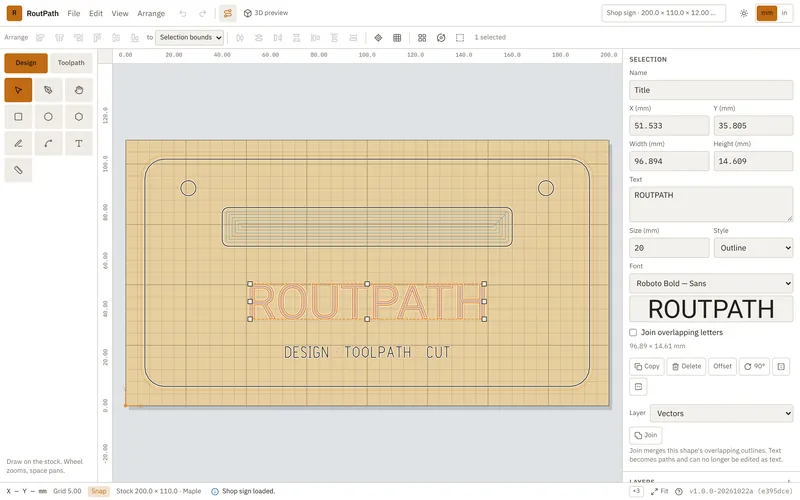
Task: Select the Pencil freehand drawing tool
Action: click(x=18, y=143)
